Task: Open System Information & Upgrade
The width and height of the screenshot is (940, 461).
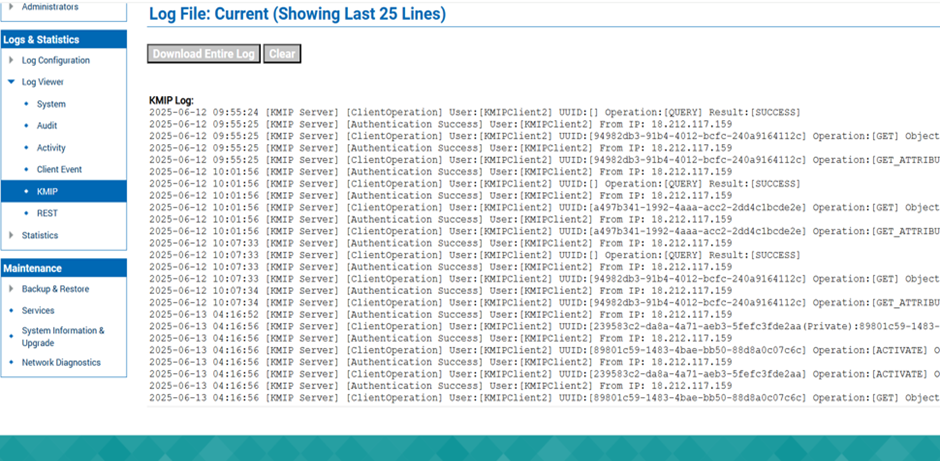Action: 63,337
